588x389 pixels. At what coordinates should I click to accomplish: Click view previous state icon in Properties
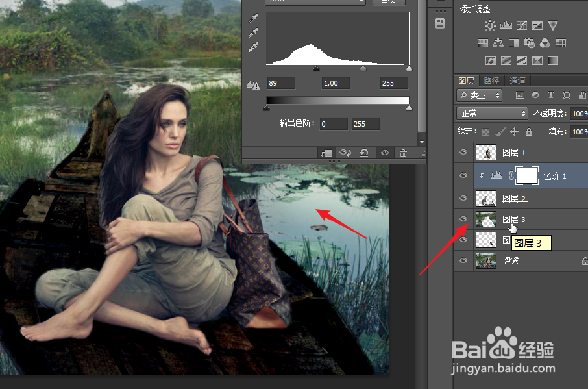pyautogui.click(x=345, y=153)
